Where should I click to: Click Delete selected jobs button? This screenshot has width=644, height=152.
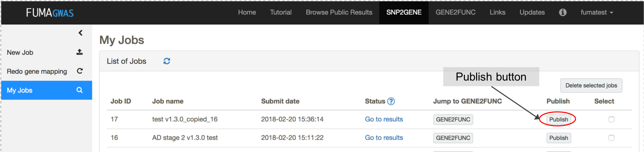pyautogui.click(x=591, y=86)
